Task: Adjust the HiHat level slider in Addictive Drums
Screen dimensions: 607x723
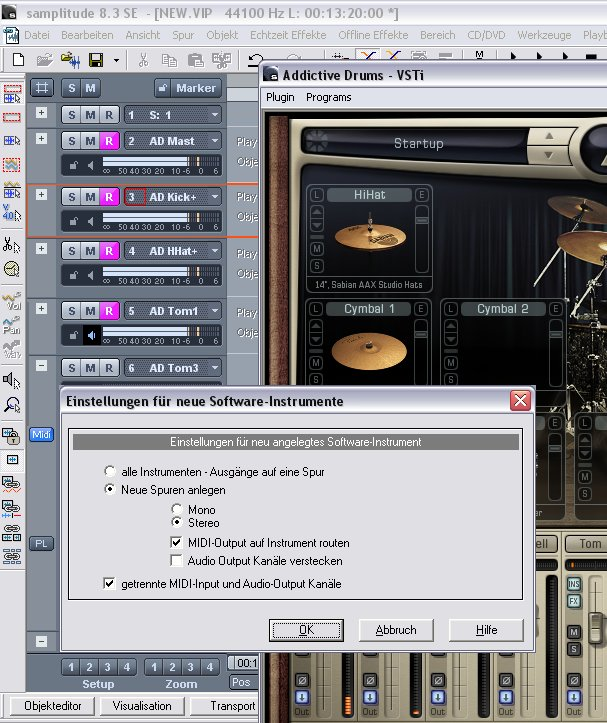Action: click(422, 220)
